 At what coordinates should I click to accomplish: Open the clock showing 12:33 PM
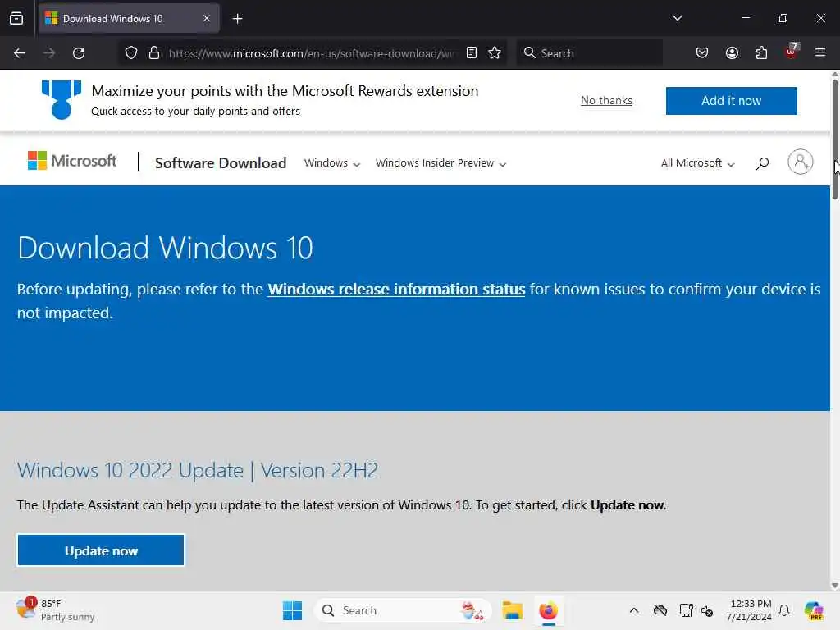coord(749,610)
